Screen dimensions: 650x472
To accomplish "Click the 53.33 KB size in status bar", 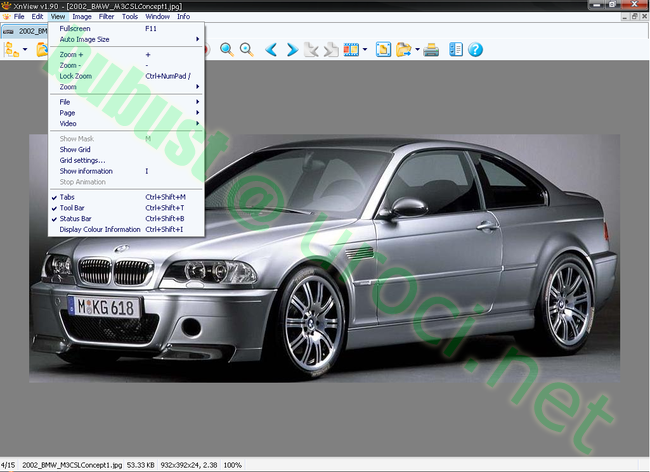I will coord(141,465).
